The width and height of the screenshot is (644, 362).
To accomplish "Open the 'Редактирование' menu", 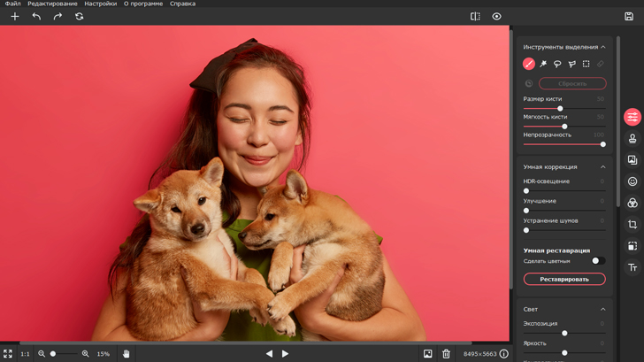I will pyautogui.click(x=52, y=4).
